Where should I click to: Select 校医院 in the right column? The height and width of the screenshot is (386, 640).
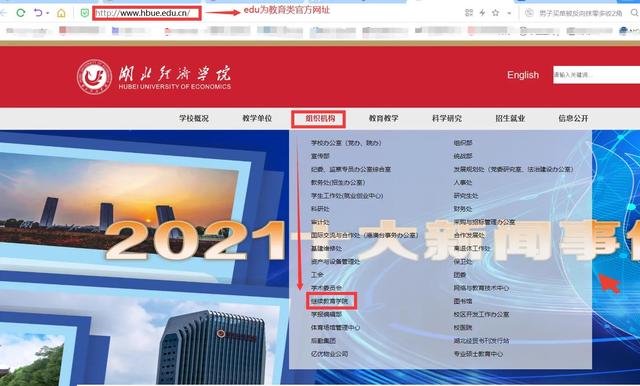(463, 327)
